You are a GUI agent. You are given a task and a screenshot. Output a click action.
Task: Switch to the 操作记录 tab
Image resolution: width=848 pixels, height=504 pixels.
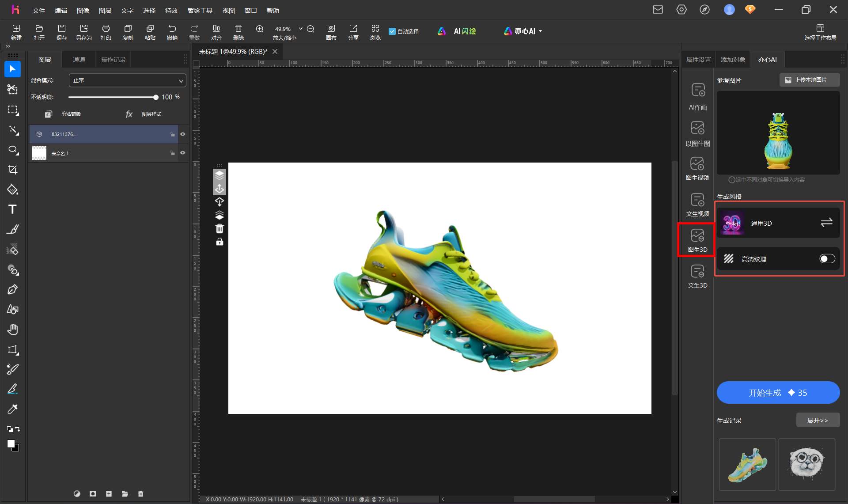tap(113, 60)
